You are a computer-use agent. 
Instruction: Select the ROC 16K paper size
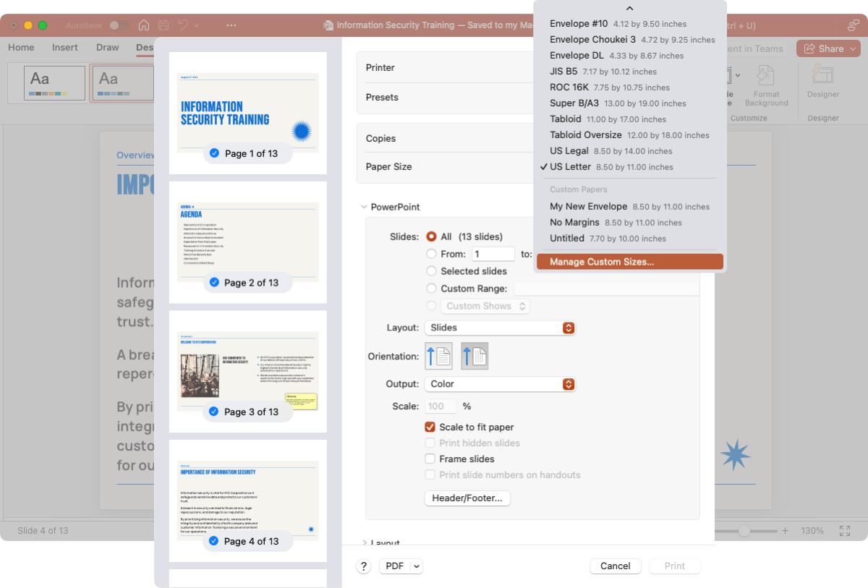630,88
